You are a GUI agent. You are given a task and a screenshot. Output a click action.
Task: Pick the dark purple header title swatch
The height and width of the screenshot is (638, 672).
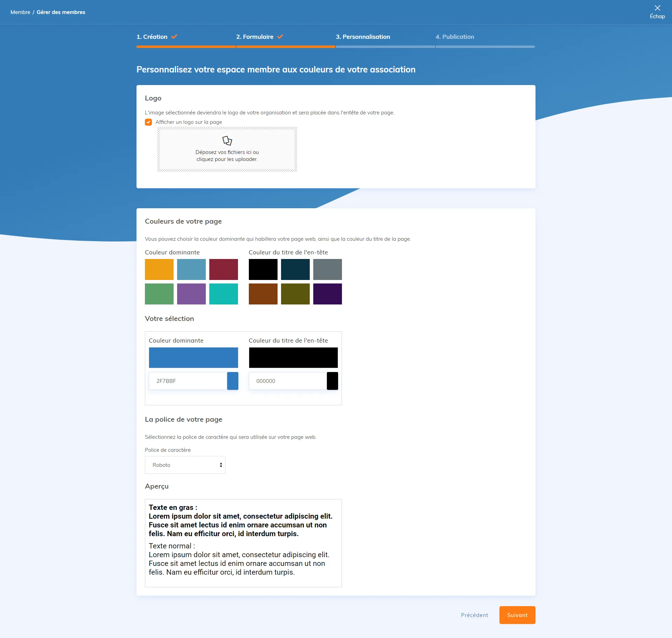coord(328,294)
